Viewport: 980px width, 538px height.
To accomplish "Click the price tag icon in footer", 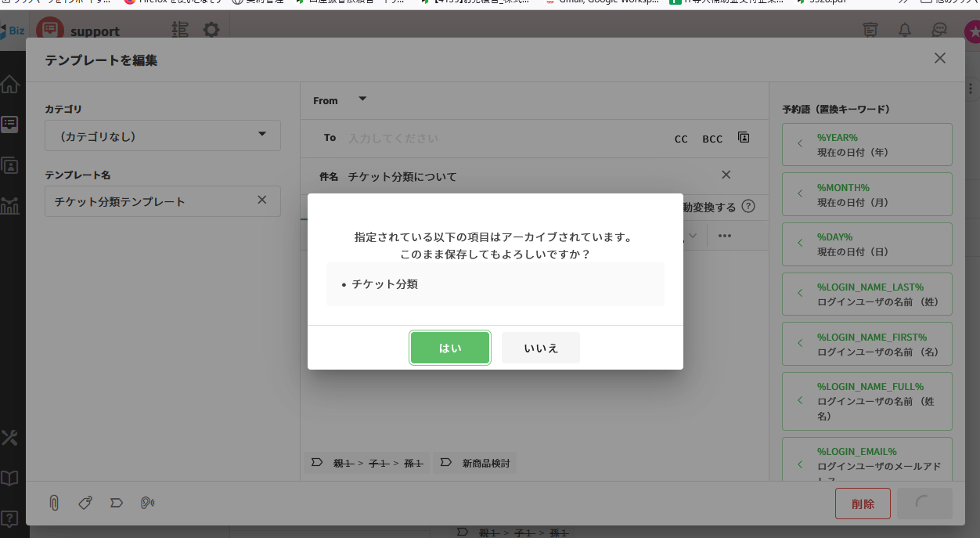I will tap(85, 503).
